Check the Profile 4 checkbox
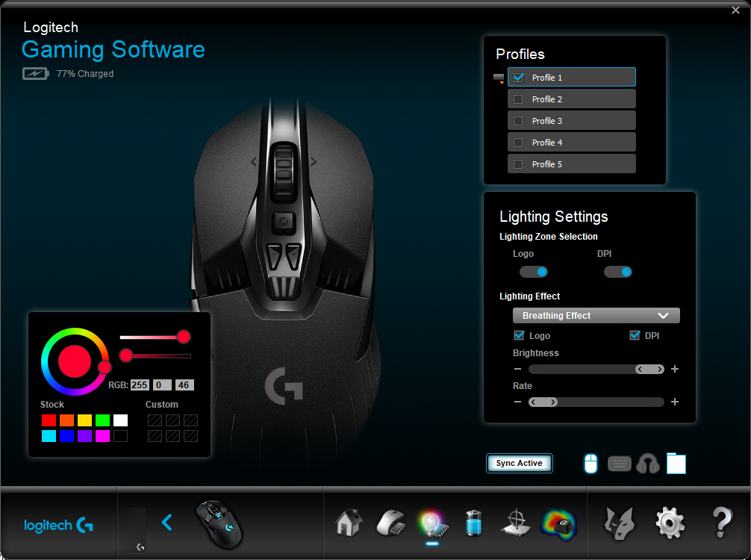This screenshot has height=560, width=751. click(x=518, y=143)
